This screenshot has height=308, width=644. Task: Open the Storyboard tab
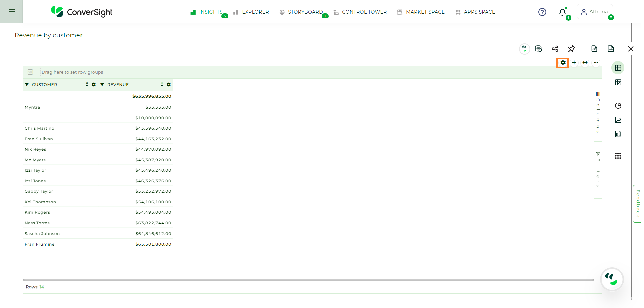(x=301, y=12)
